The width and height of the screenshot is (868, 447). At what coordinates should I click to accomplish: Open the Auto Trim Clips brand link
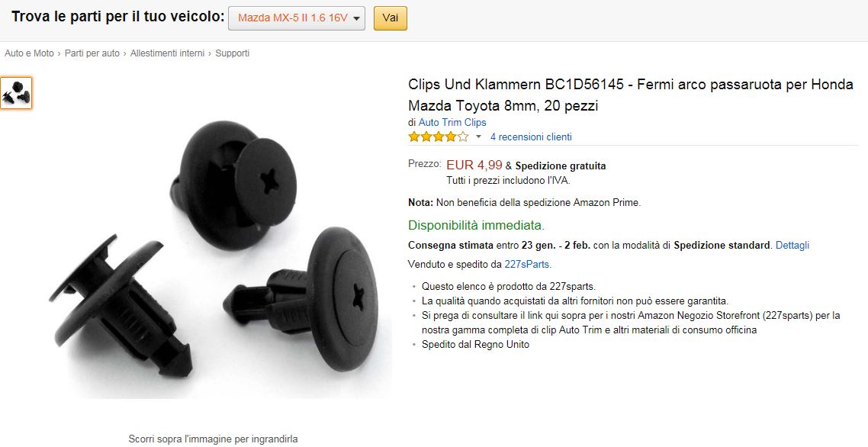click(452, 122)
